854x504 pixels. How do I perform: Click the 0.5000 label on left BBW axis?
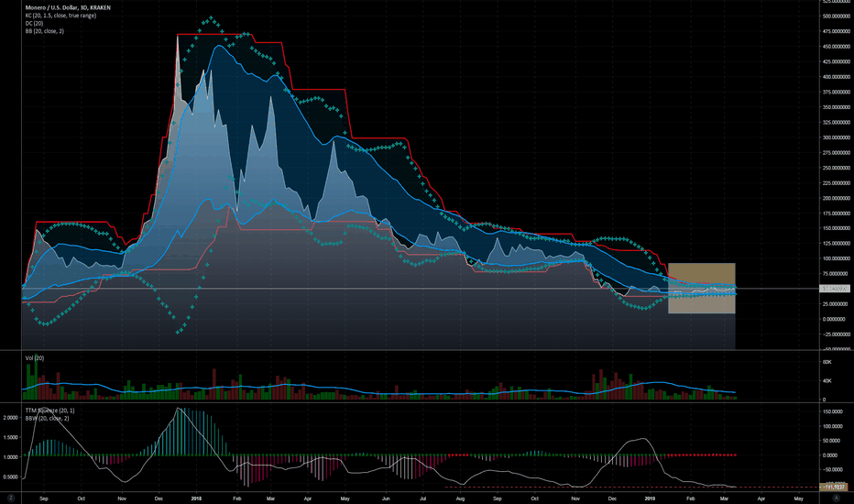coord(10,477)
